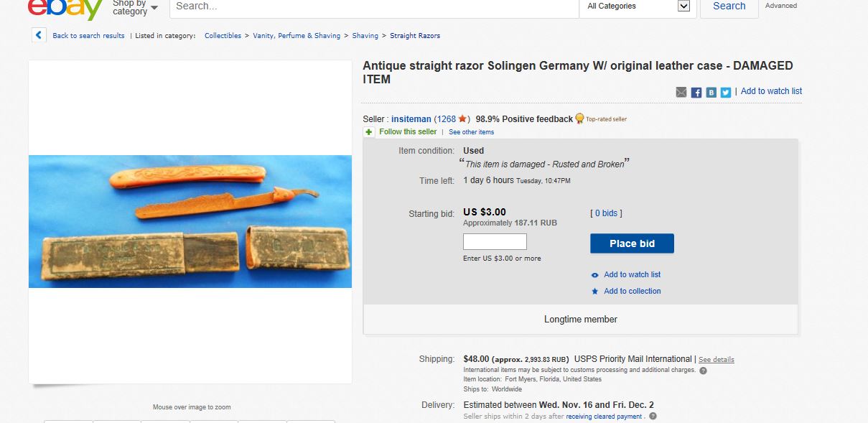Open the Collectibles breadcrumb category
This screenshot has height=423, width=868.
223,36
